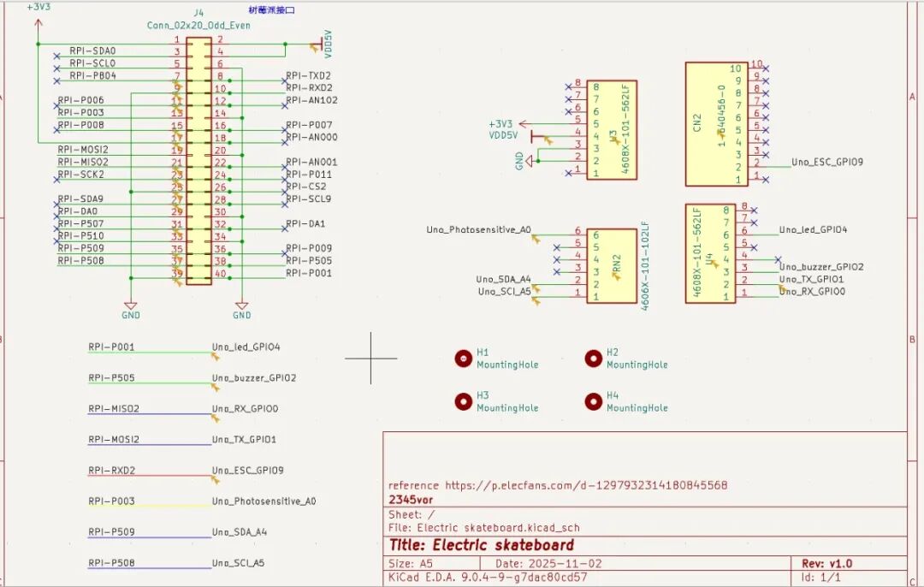Select the H4 mounting hole symbol

coord(594,401)
